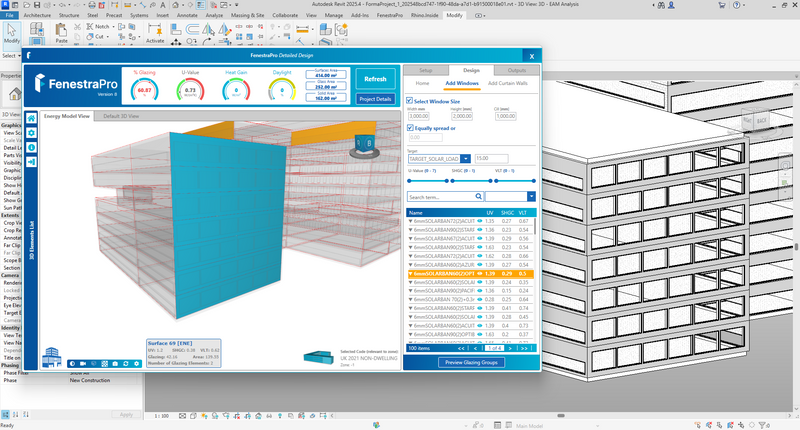800x430 pixels.
Task: Open Project Details
Action: (x=376, y=99)
